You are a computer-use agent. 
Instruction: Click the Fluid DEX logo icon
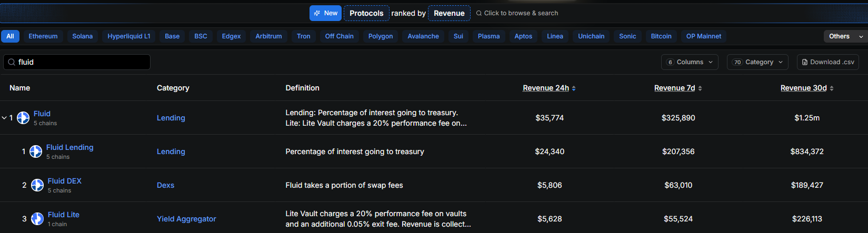tap(37, 185)
